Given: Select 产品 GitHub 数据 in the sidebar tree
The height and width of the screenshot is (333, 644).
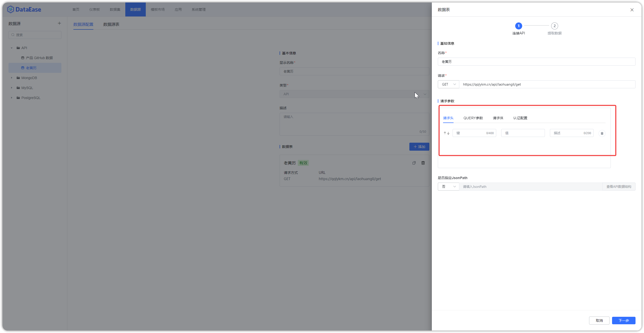Looking at the screenshot, I should click(x=39, y=58).
